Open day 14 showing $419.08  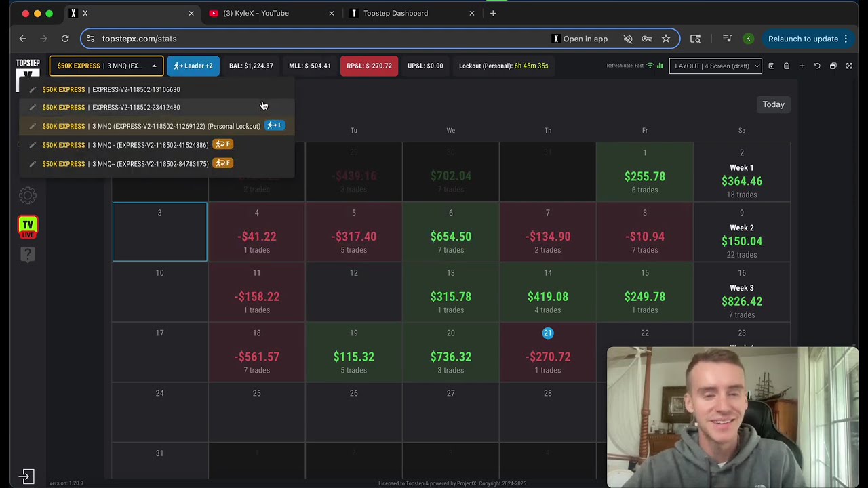[548, 292]
